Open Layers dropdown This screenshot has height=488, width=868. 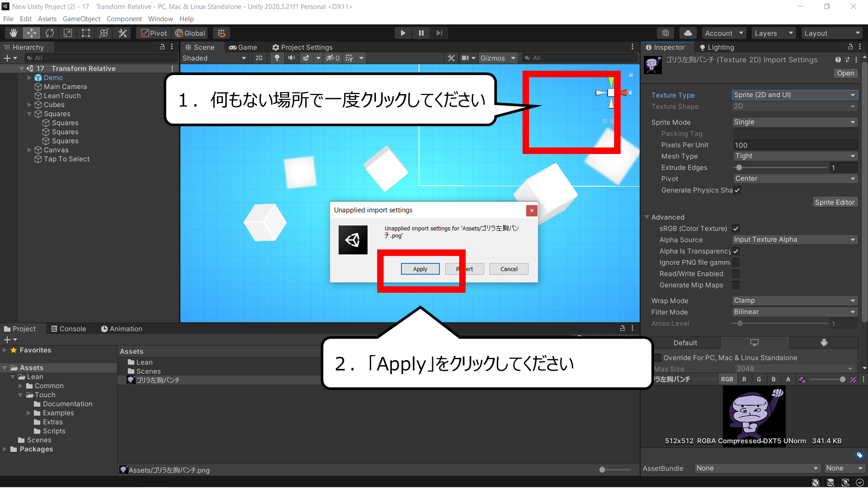tap(773, 33)
